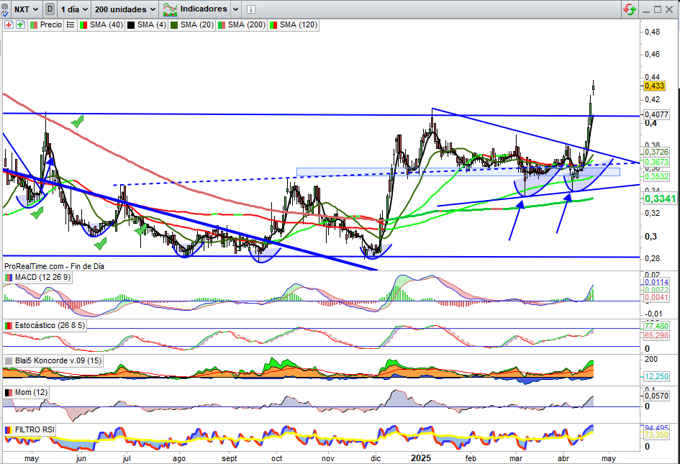Click the oct label on the time axis
Screen dimensions: 680x464
click(277, 458)
